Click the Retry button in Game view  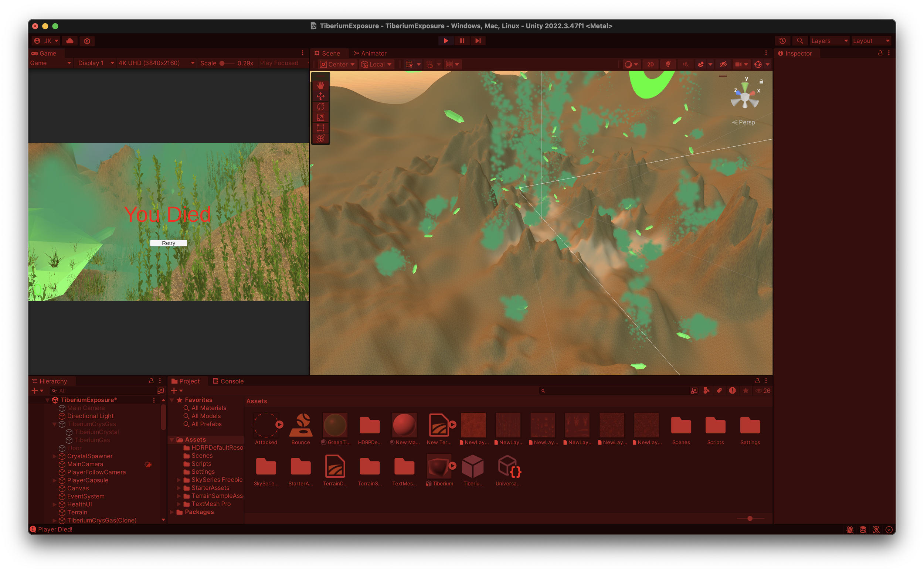point(169,243)
